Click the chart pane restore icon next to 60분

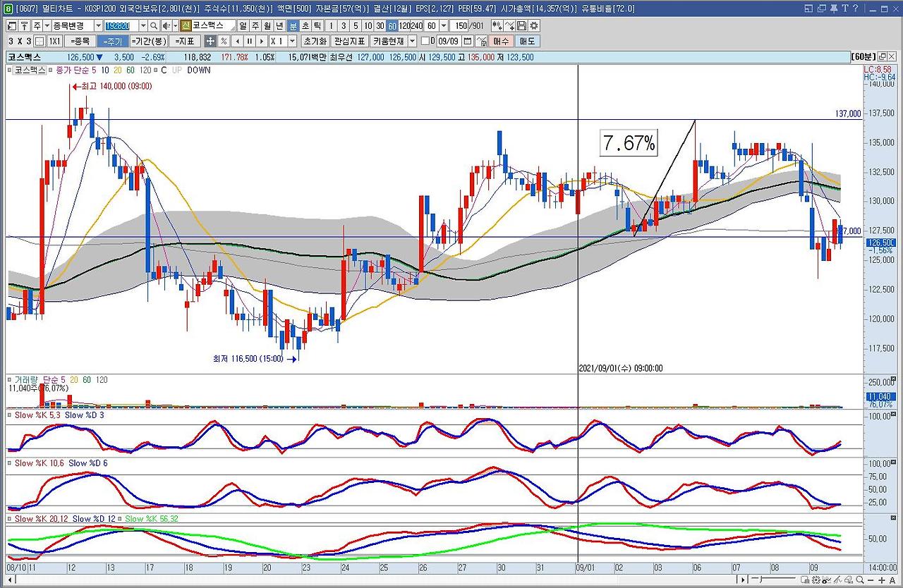pyautogui.click(x=883, y=57)
